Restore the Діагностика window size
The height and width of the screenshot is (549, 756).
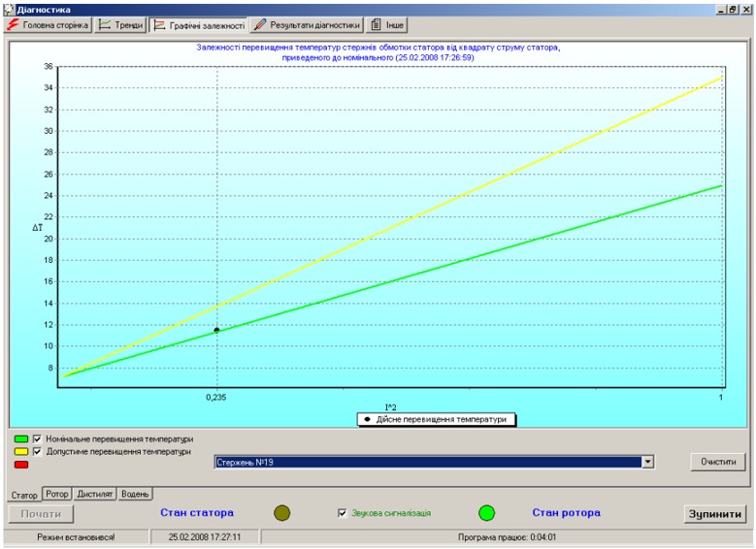click(x=733, y=10)
